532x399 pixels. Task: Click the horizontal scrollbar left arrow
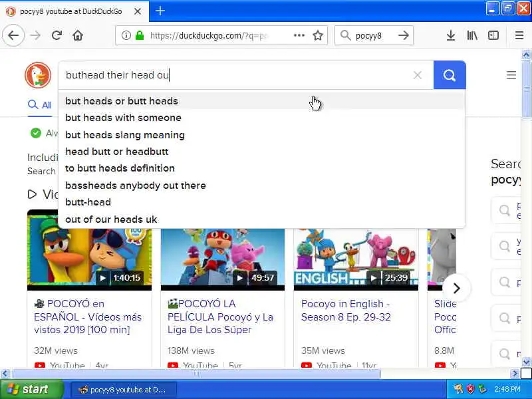click(x=5, y=374)
